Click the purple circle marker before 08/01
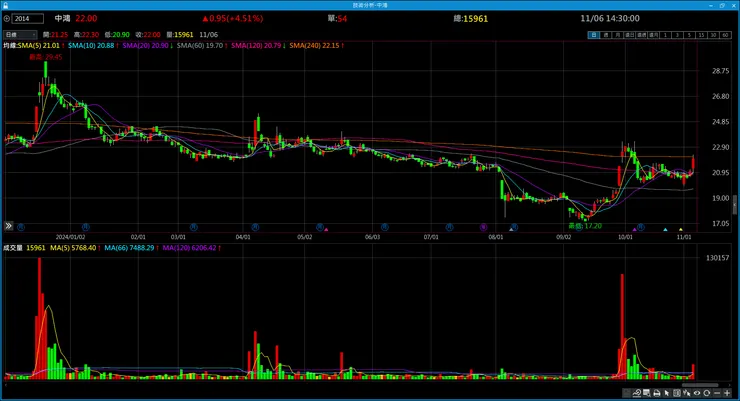This screenshot has width=740, height=401. 483,227
